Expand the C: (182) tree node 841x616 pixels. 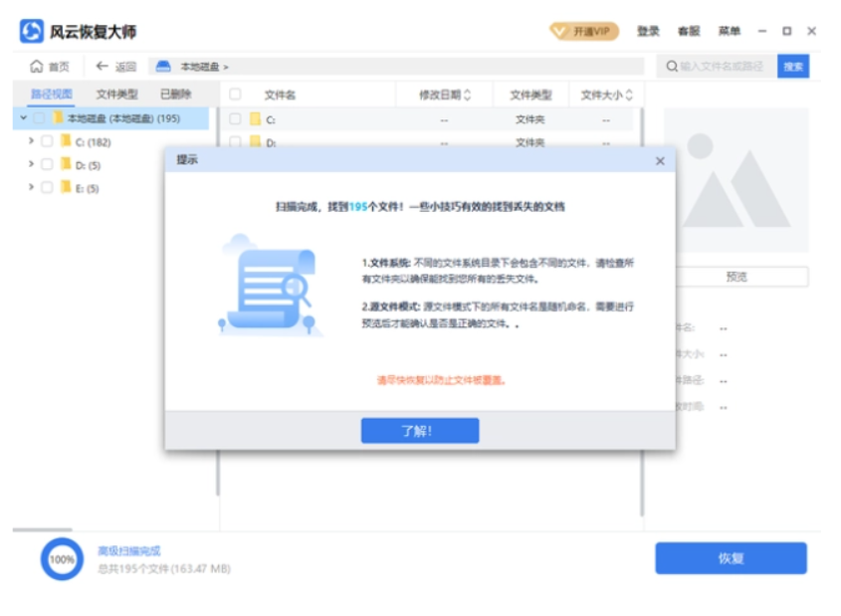31,141
